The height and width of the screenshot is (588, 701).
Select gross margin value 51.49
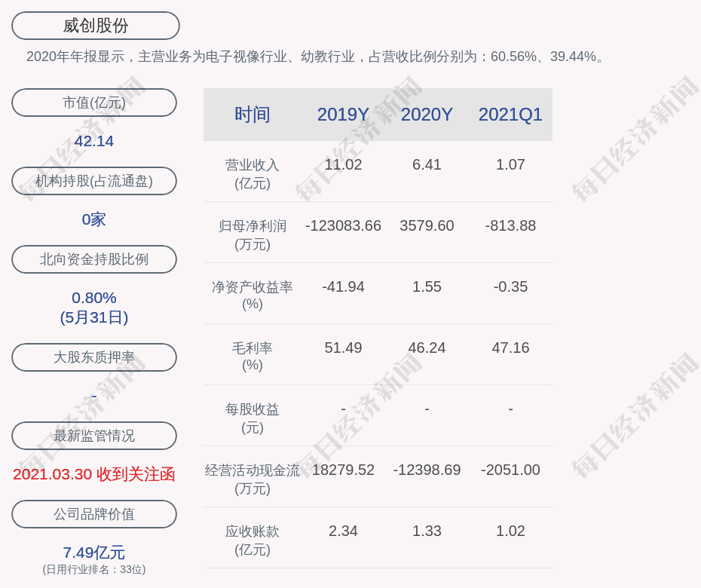click(x=343, y=348)
